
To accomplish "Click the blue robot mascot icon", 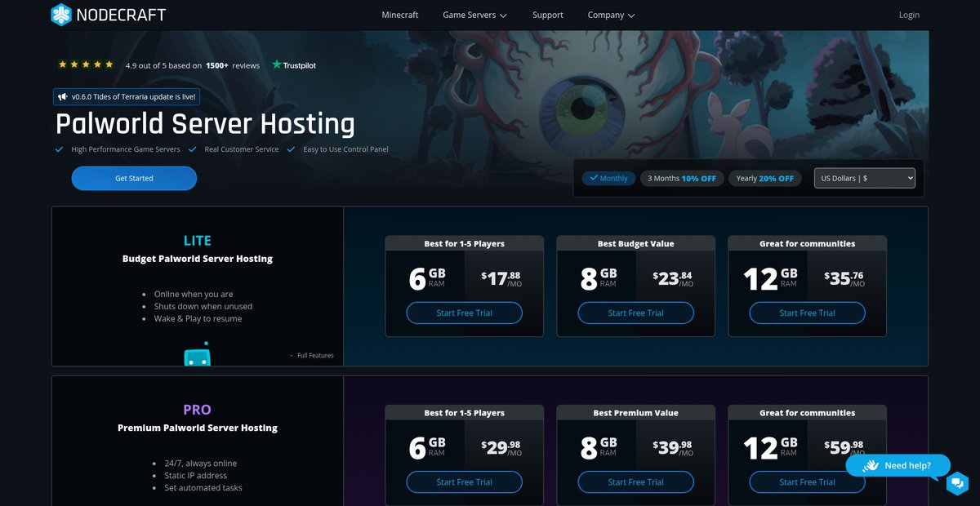I will [197, 354].
